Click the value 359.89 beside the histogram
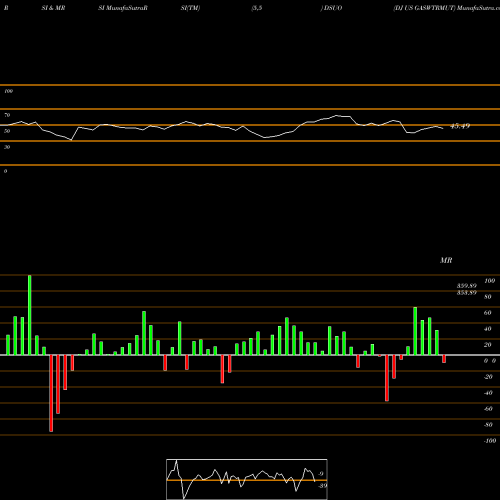This screenshot has height=500, width=500. (x=467, y=286)
